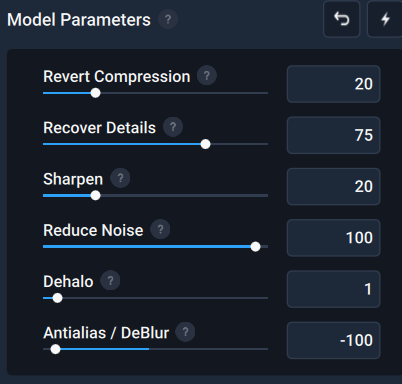
Task: Click help icon next to Revert Compression
Action: [x=207, y=75]
